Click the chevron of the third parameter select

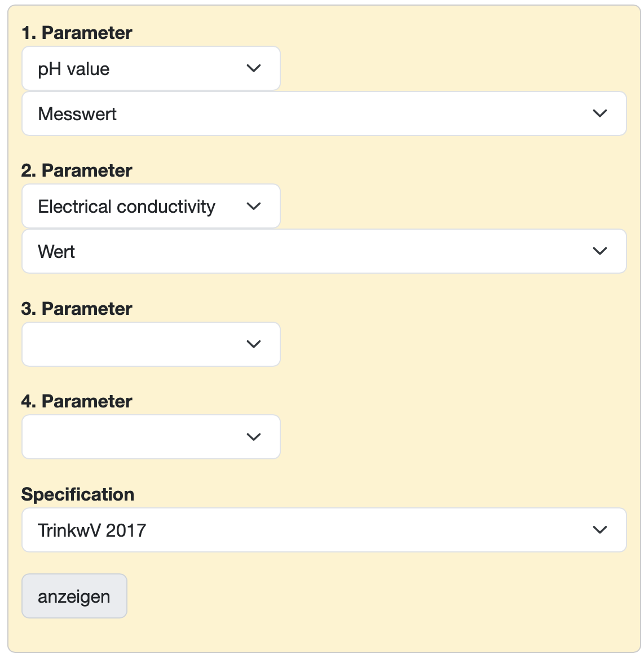(254, 344)
